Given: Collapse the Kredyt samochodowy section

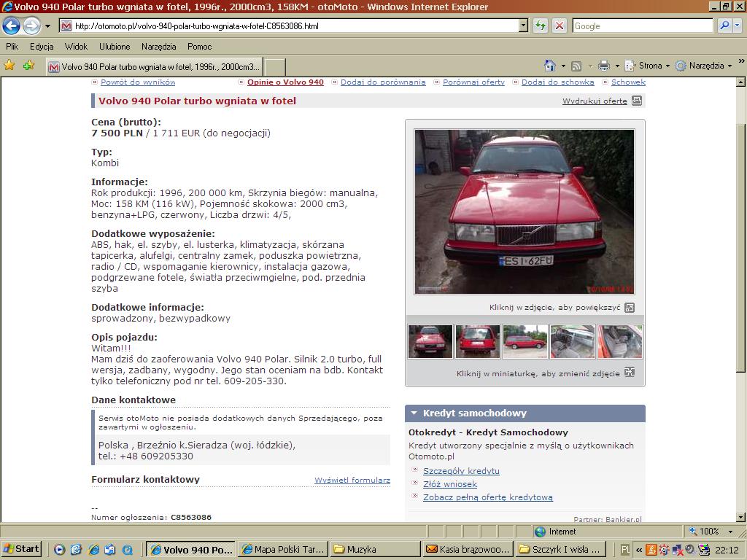Looking at the screenshot, I should coord(414,413).
